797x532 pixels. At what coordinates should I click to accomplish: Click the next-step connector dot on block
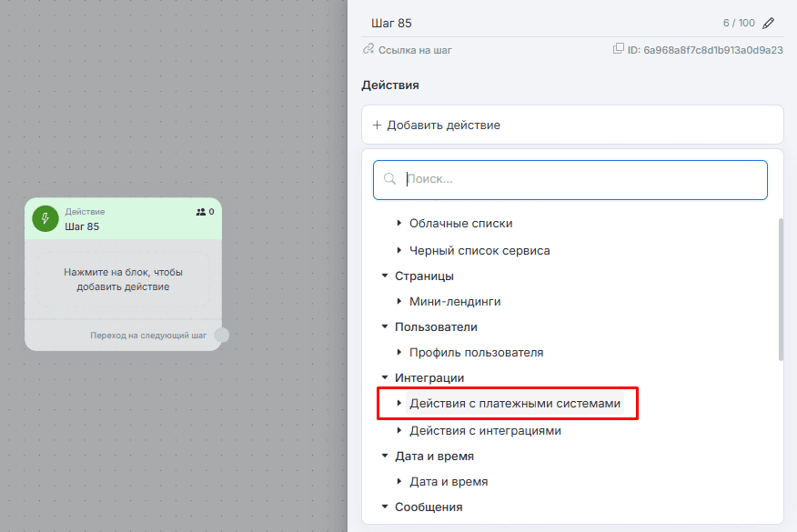point(222,335)
